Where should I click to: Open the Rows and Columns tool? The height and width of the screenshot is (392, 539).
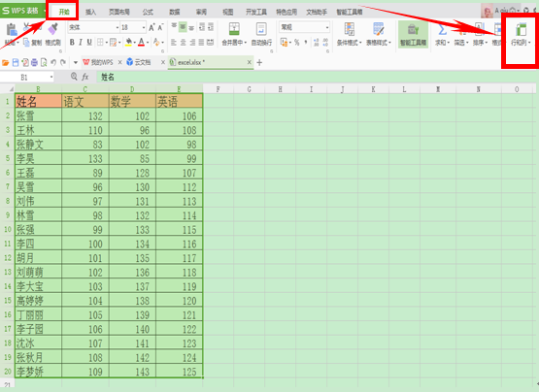[x=522, y=29]
